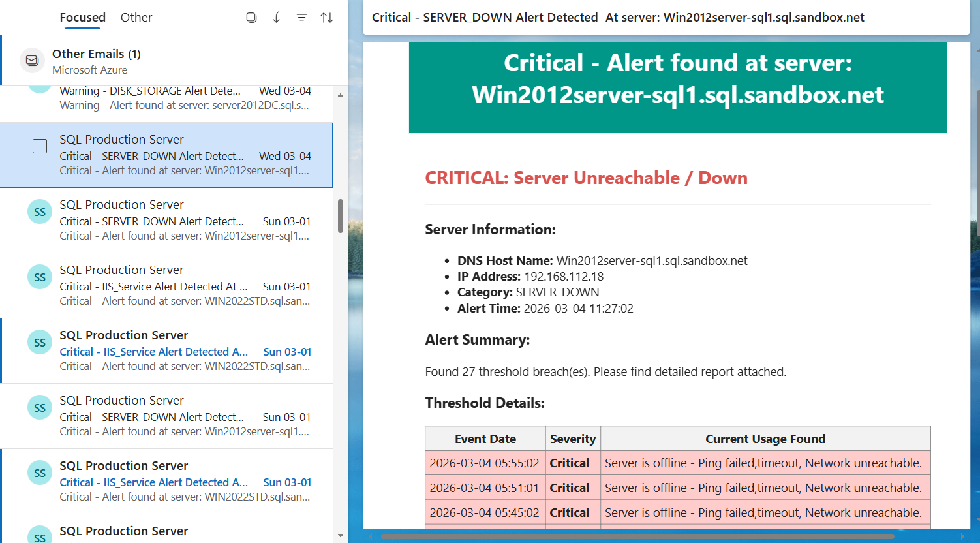Click the jump-to down arrow icon
Viewport: 980px width, 543px height.
tap(277, 18)
